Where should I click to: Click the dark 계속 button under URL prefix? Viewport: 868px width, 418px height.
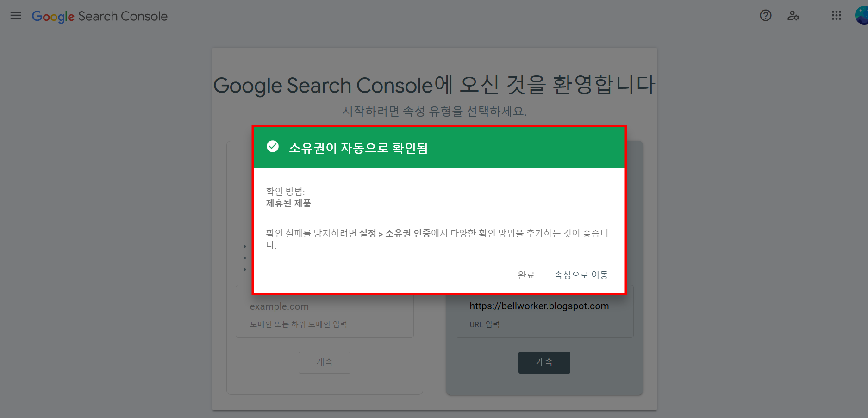[x=544, y=362]
